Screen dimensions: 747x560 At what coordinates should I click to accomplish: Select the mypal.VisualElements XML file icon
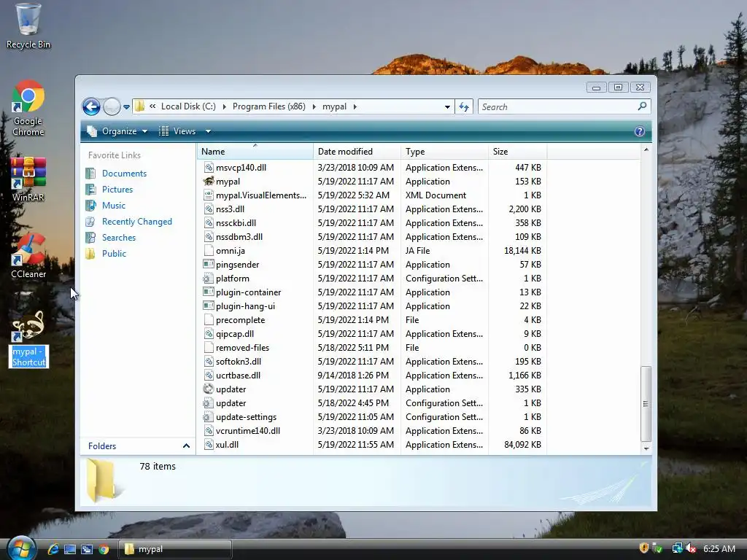tap(208, 195)
